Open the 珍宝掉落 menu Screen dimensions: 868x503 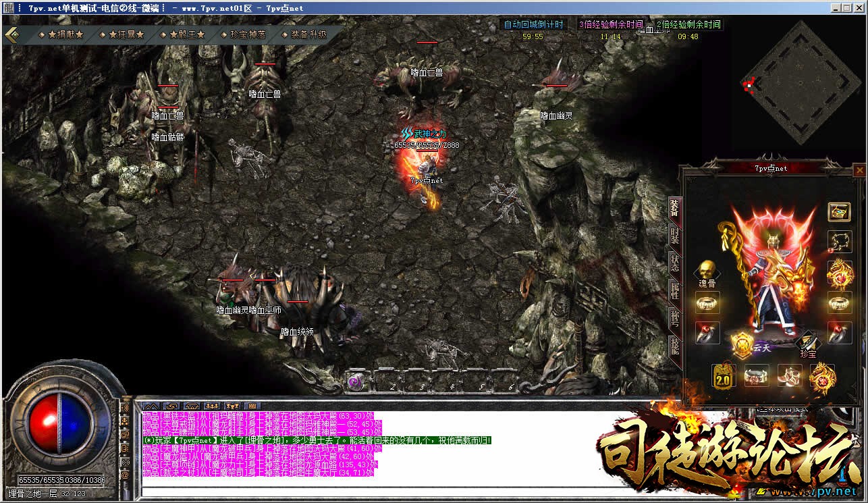click(x=247, y=34)
